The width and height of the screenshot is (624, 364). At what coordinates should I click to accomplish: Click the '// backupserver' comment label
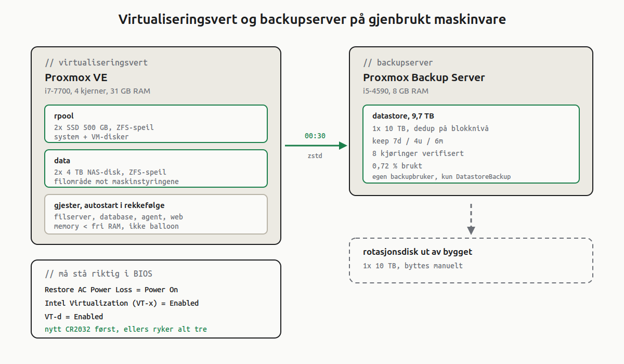pyautogui.click(x=398, y=62)
